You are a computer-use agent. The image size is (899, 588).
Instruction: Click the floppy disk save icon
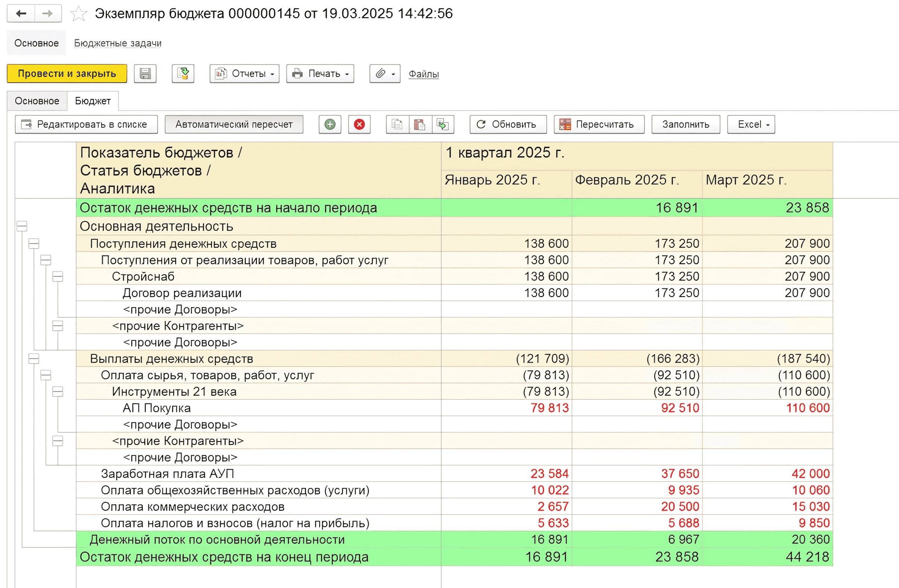[145, 74]
